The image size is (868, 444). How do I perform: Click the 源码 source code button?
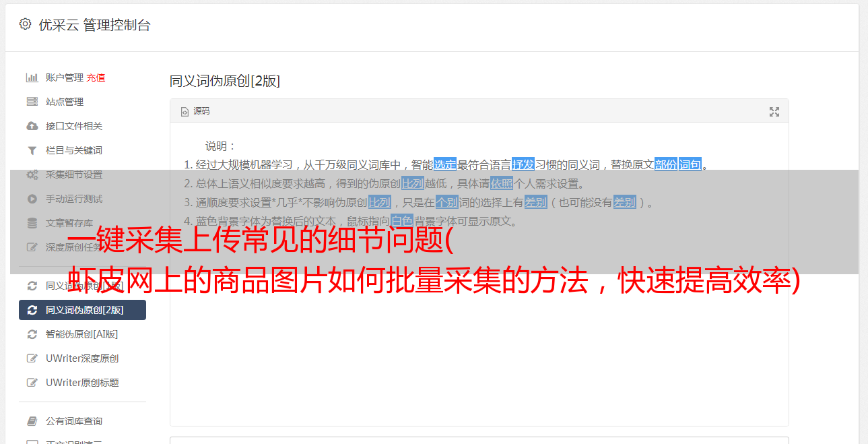point(195,111)
